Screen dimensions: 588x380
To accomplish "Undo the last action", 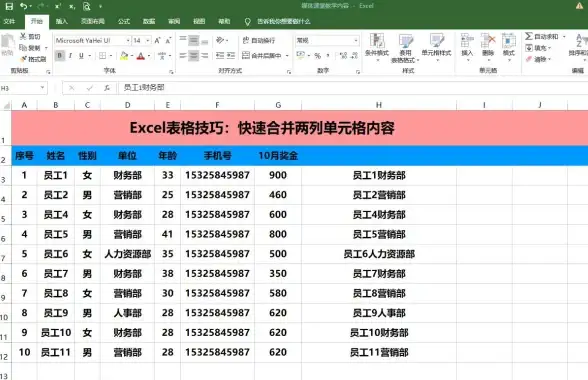I will click(23, 6).
